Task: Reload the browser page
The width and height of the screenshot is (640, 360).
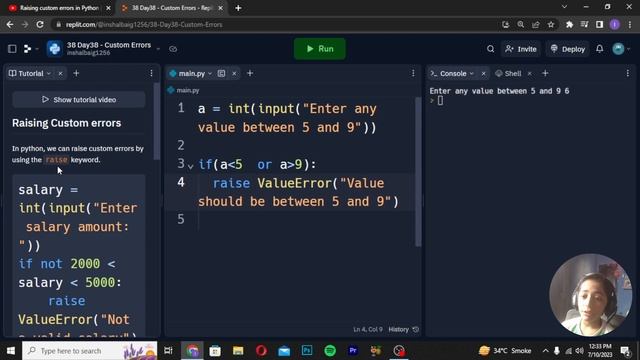Action: coord(40,24)
